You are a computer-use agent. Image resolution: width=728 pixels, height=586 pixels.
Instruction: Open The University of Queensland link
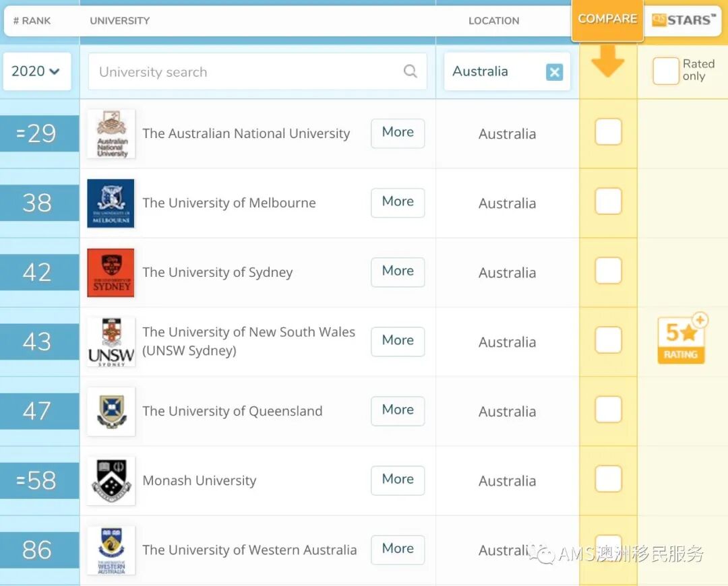[232, 411]
